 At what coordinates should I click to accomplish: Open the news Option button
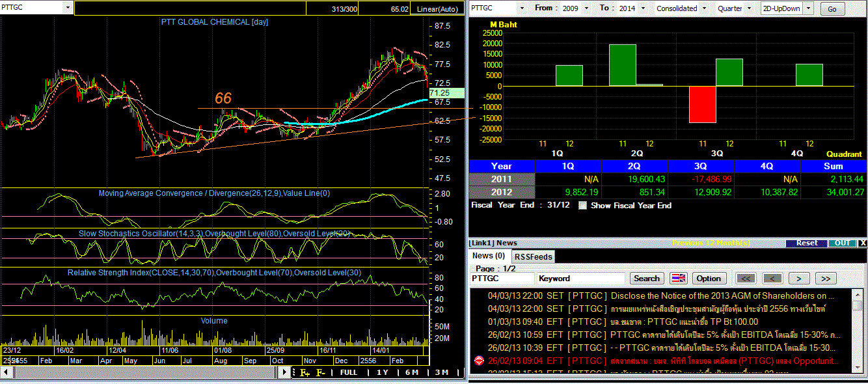[x=709, y=279]
